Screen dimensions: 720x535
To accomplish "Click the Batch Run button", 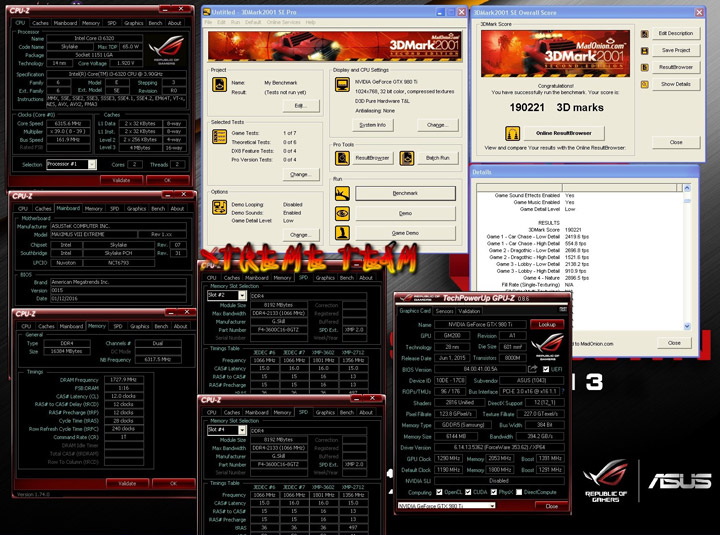I will click(x=438, y=158).
